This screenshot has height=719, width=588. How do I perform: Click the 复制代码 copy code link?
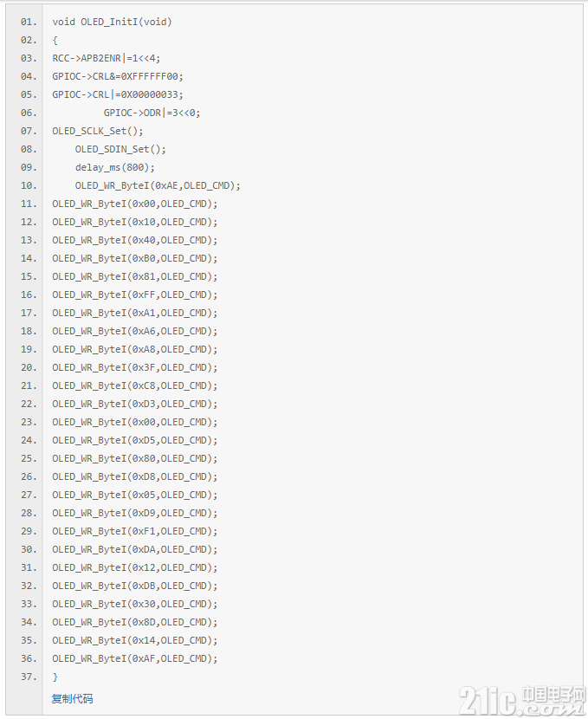coord(72,698)
